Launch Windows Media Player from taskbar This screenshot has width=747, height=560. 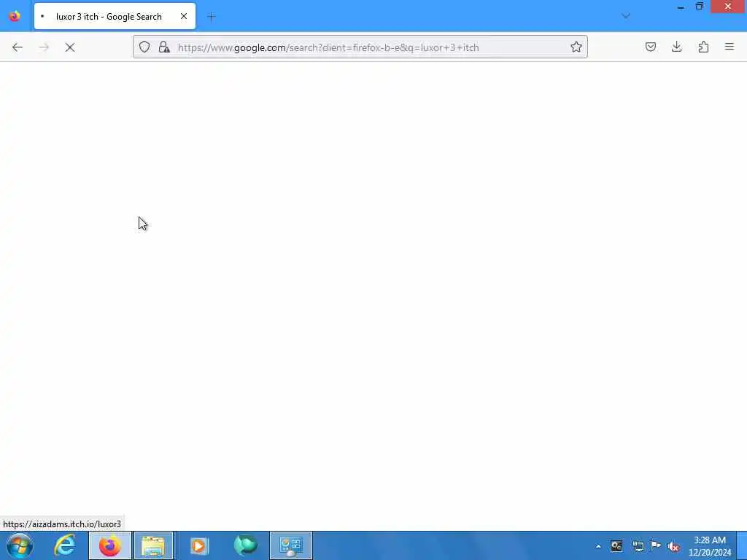click(199, 545)
